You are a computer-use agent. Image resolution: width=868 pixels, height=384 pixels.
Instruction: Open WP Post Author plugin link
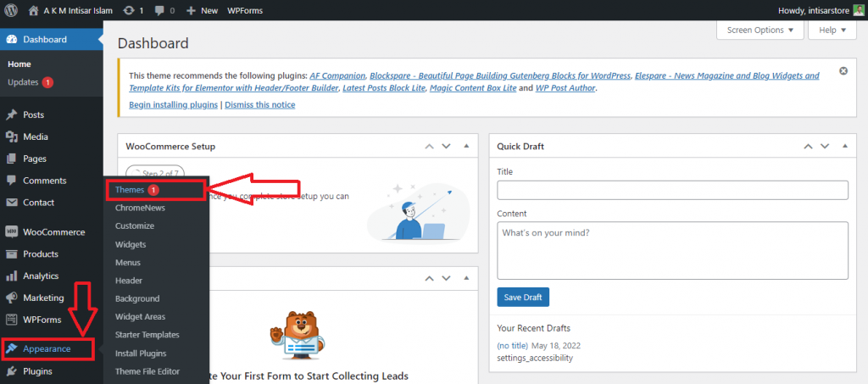click(565, 88)
